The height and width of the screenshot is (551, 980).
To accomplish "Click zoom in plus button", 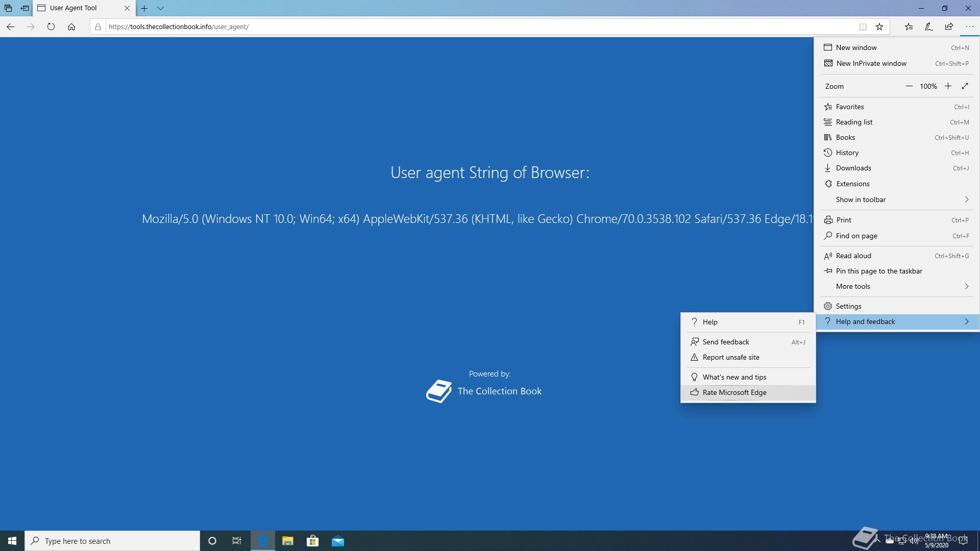I will pos(948,86).
